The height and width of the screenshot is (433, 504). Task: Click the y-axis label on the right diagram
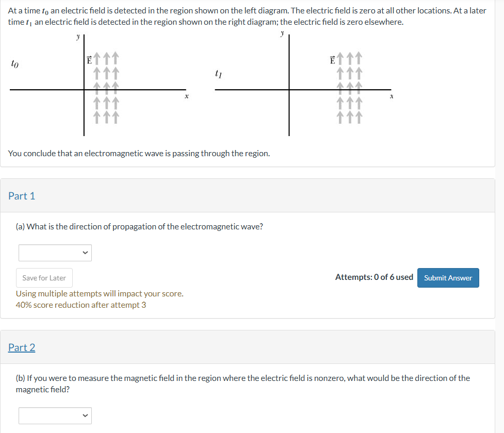pyautogui.click(x=282, y=32)
